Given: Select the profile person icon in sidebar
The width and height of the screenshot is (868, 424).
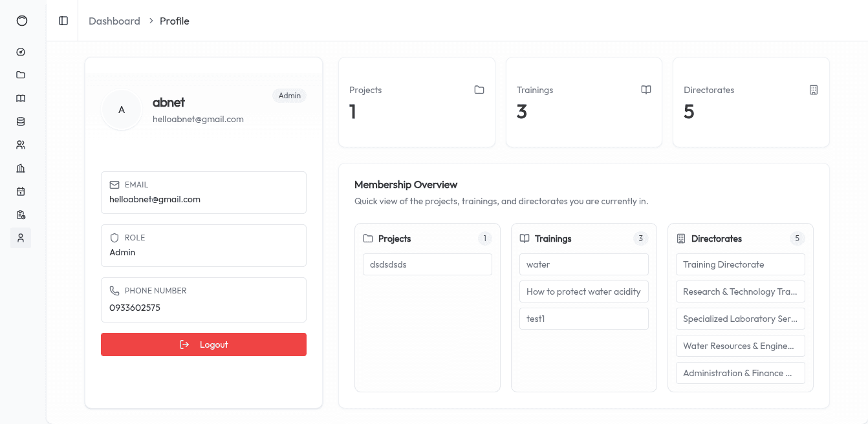Looking at the screenshot, I should point(20,238).
